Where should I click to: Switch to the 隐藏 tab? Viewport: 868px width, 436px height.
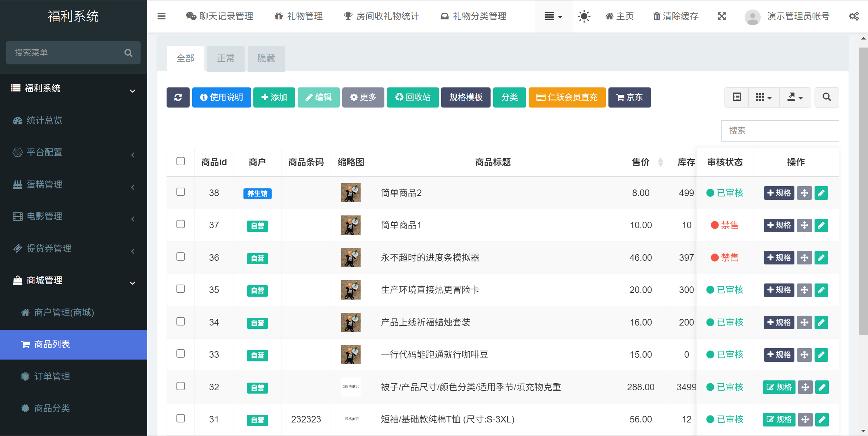pyautogui.click(x=266, y=59)
